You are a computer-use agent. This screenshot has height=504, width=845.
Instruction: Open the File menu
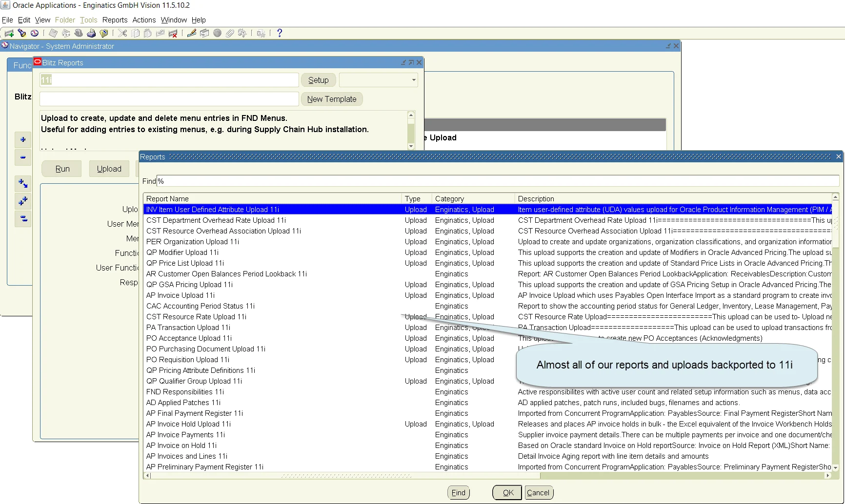point(7,20)
